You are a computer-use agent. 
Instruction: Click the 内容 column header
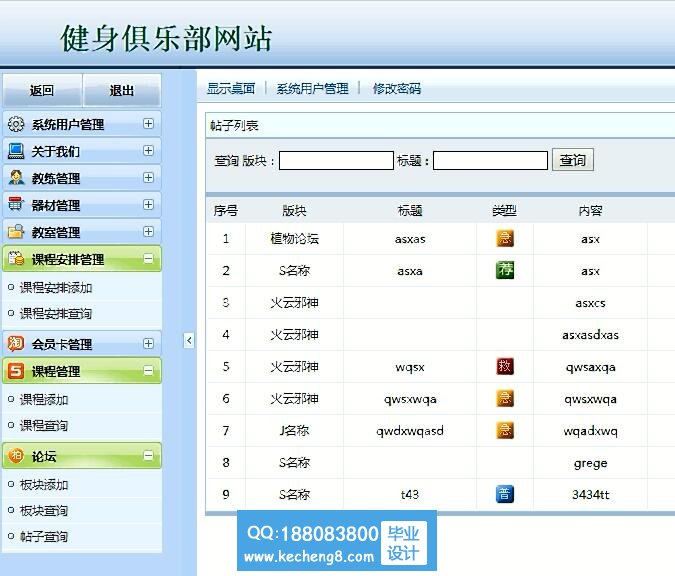(x=590, y=210)
